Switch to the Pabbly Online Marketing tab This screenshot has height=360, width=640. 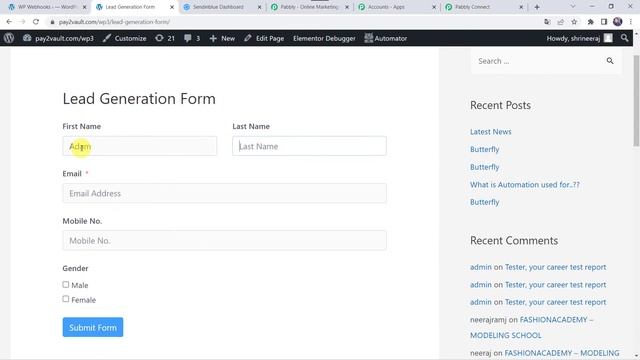coord(309,7)
